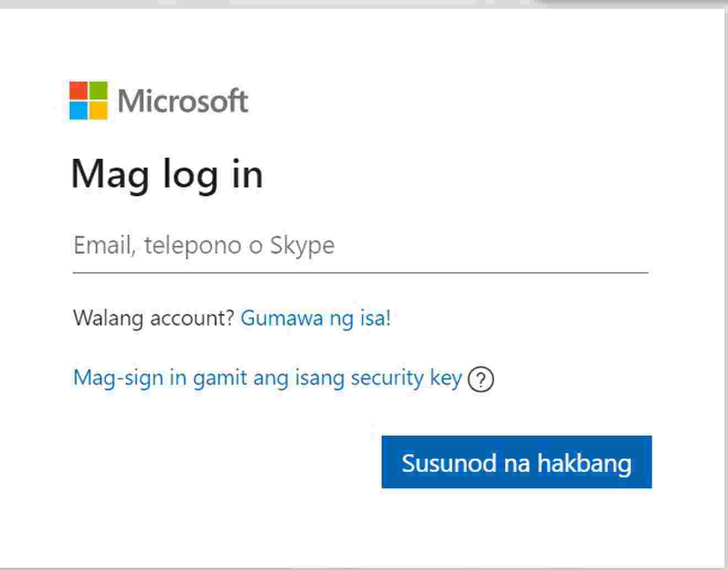Click the Microsoft wordmark text
The height and width of the screenshot is (570, 728).
[183, 101]
